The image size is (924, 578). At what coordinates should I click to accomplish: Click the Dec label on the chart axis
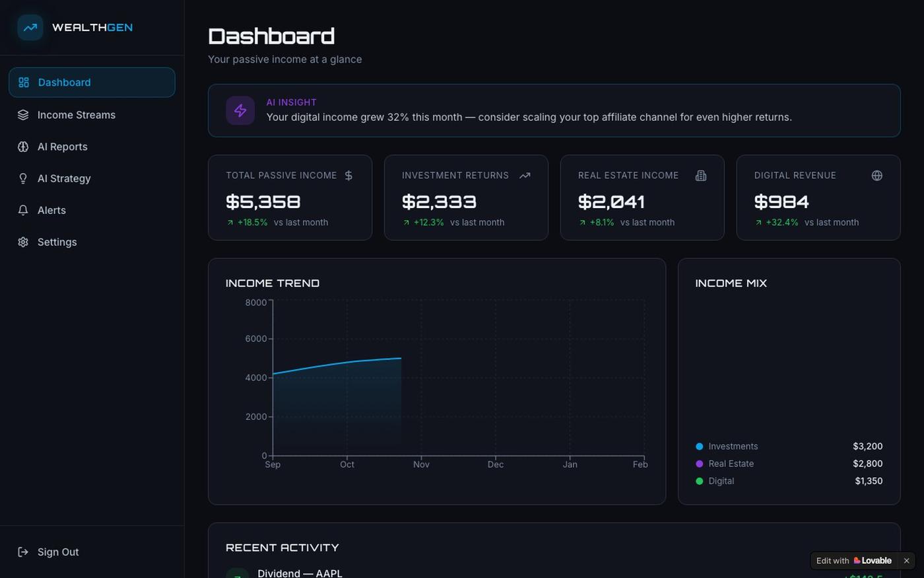pos(496,464)
